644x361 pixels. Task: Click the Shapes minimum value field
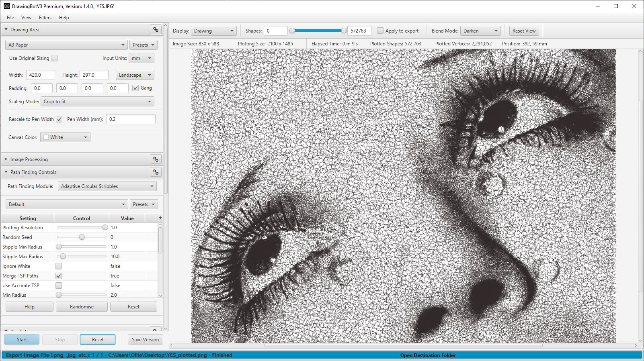coord(275,31)
